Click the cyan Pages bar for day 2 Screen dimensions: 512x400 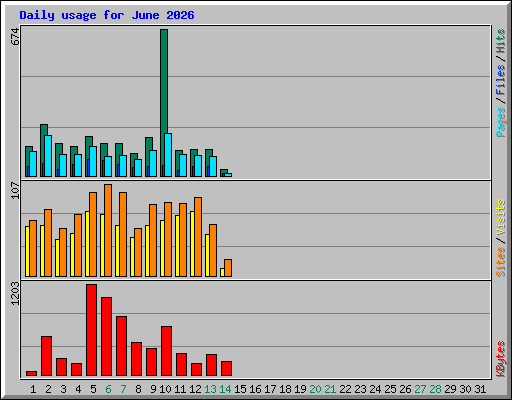tap(48, 156)
